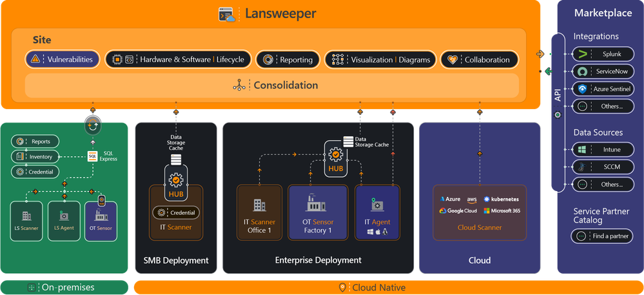The width and height of the screenshot is (644, 295).
Task: Open Visualization Diagrams pill
Action: [x=380, y=60]
